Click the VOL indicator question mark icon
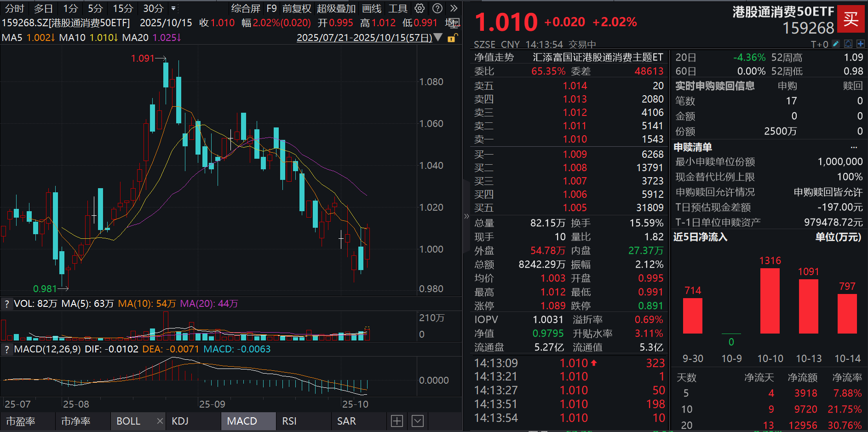The width and height of the screenshot is (868, 432). 6,304
